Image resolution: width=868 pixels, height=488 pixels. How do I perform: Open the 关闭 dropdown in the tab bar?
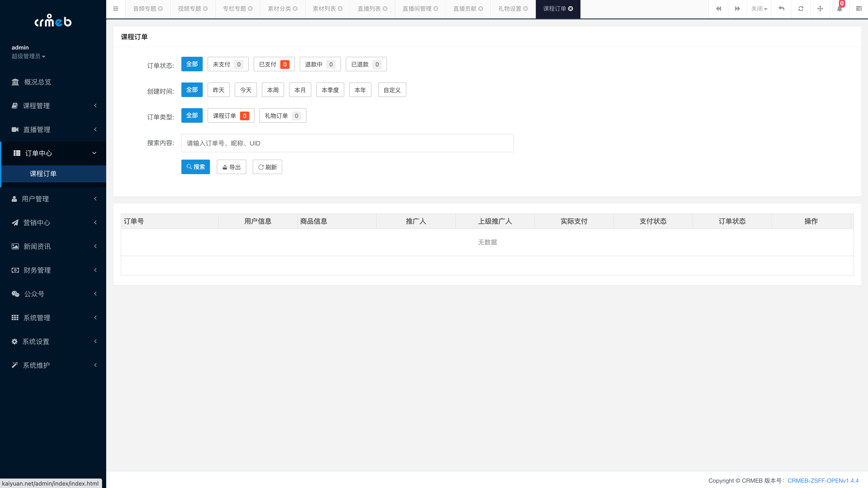(x=759, y=9)
